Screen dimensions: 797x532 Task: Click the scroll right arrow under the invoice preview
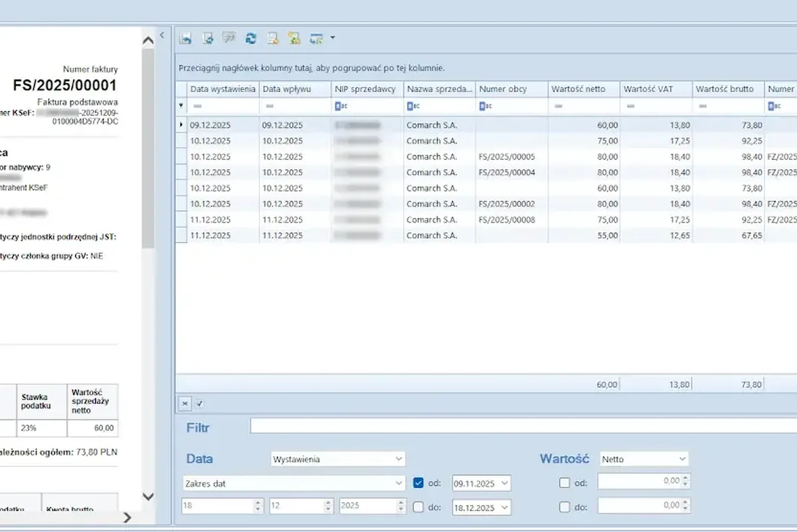pyautogui.click(x=128, y=517)
